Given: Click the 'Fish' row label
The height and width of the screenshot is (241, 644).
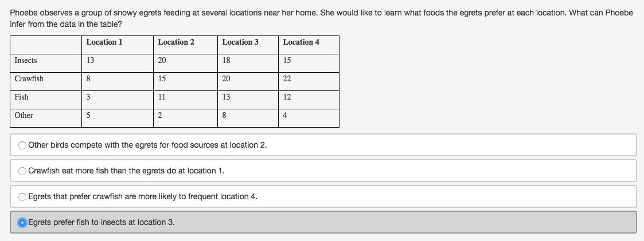Looking at the screenshot, I should coord(21,97).
